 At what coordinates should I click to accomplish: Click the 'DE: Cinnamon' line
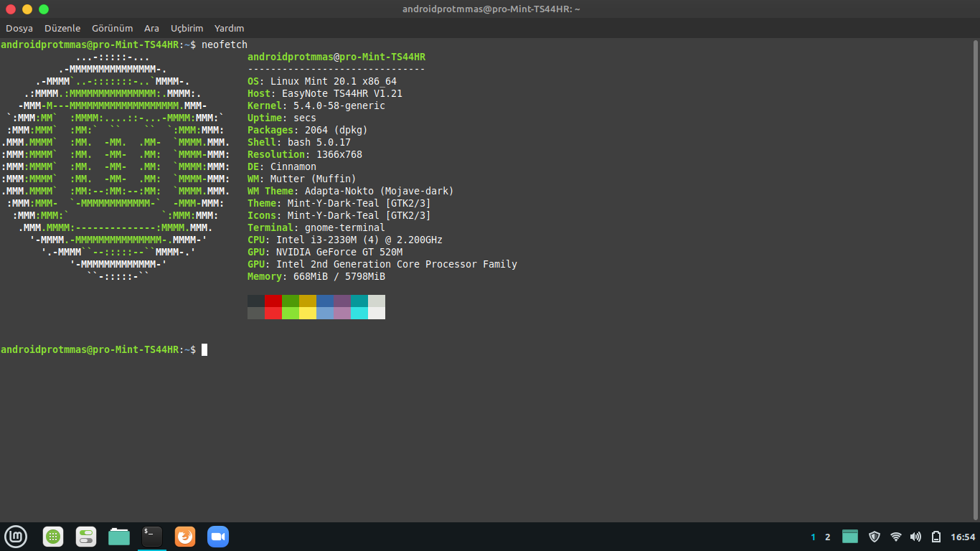click(282, 166)
